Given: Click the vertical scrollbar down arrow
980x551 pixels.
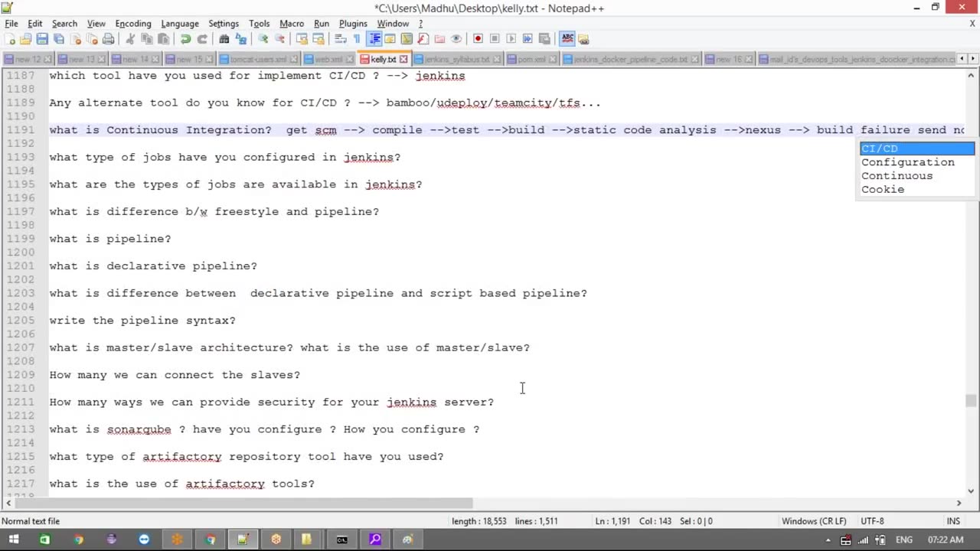Looking at the screenshot, I should click(971, 491).
